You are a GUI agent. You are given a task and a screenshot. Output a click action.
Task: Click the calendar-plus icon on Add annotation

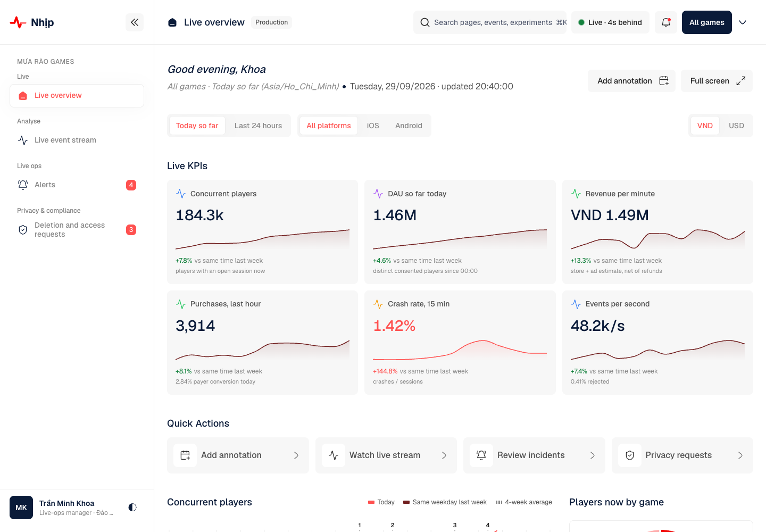point(664,81)
